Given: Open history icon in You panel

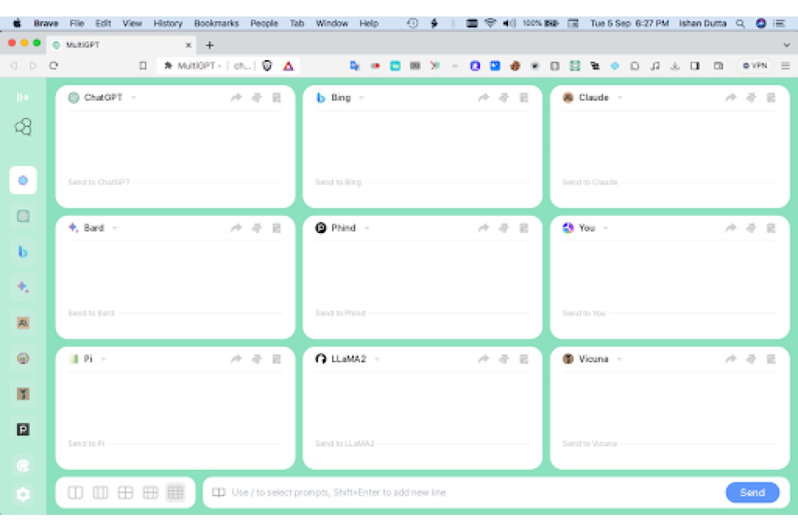Looking at the screenshot, I should pyautogui.click(x=771, y=228).
